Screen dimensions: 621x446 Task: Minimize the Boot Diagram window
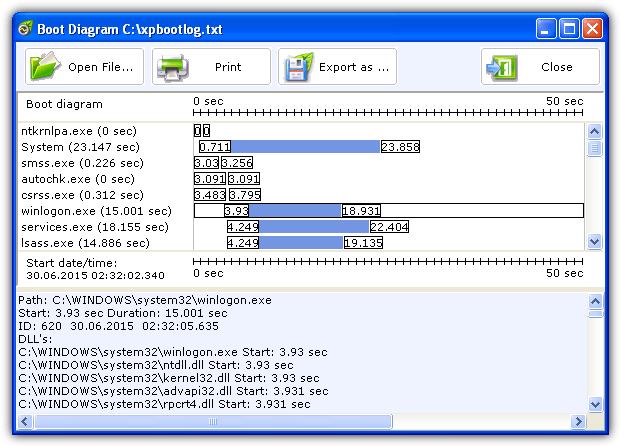pyautogui.click(x=546, y=29)
